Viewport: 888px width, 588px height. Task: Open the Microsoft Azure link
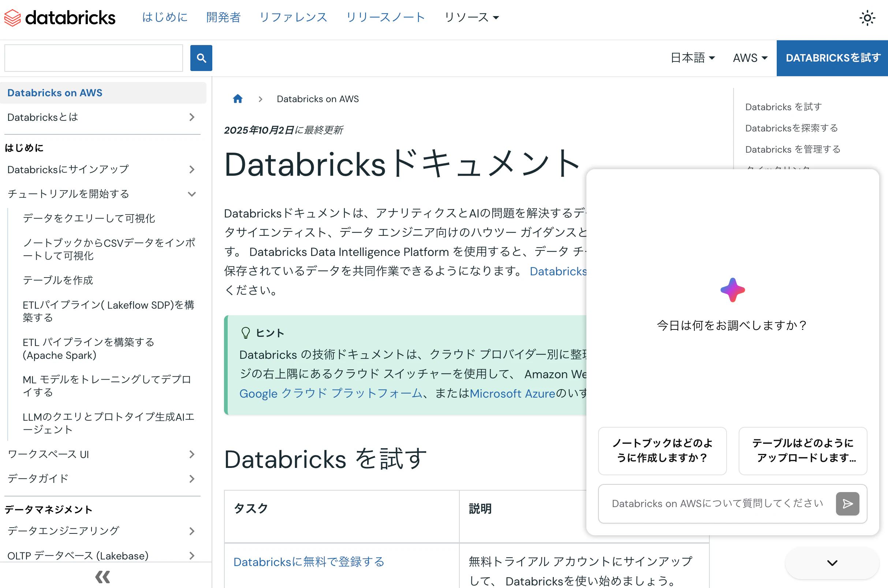[512, 393]
